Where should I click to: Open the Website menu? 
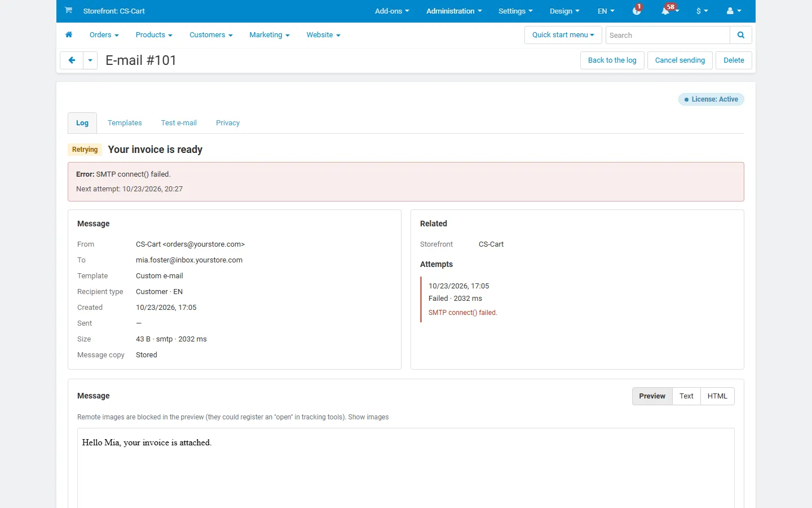pyautogui.click(x=324, y=35)
